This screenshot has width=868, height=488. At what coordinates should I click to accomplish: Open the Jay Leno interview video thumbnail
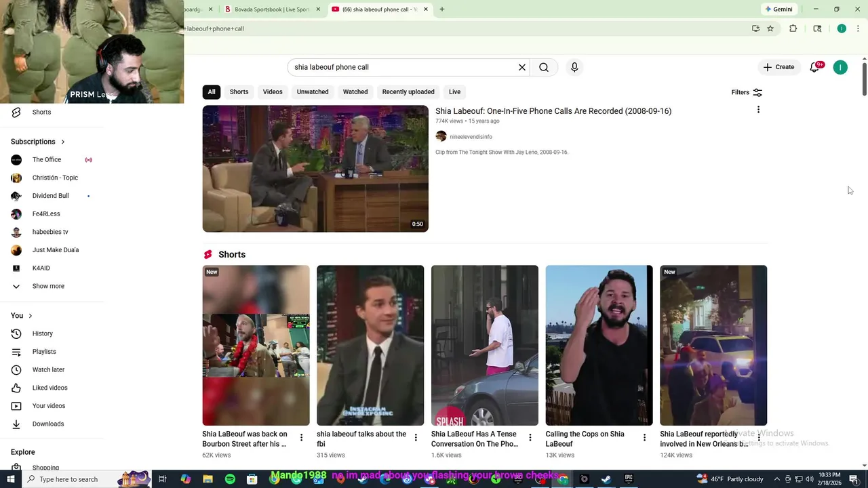click(x=315, y=169)
